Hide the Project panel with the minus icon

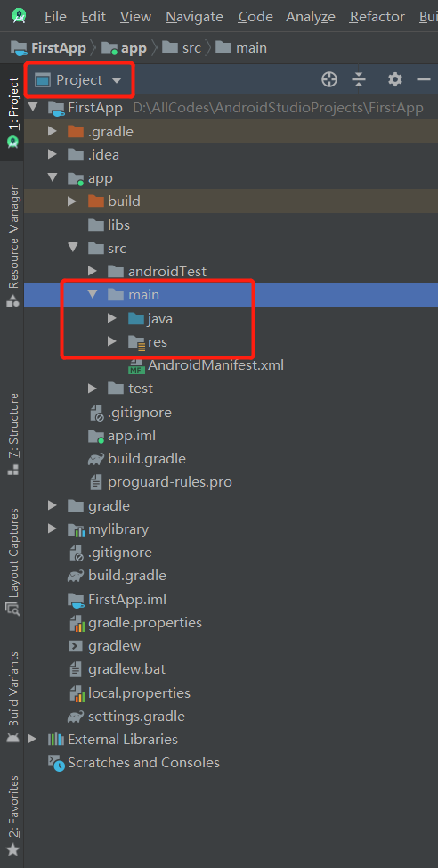[424, 79]
